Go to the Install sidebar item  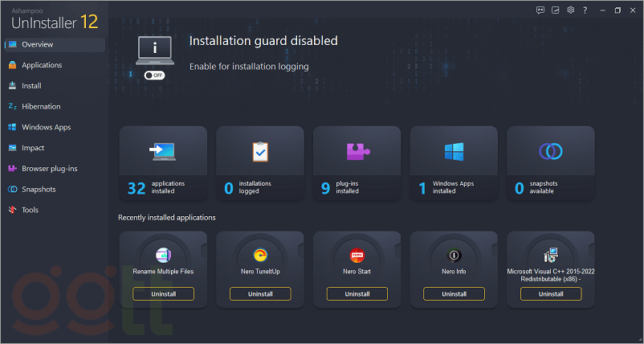coord(31,86)
